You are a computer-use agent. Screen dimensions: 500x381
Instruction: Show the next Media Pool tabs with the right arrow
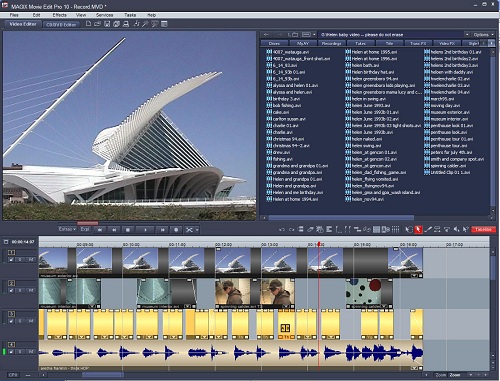pos(491,43)
